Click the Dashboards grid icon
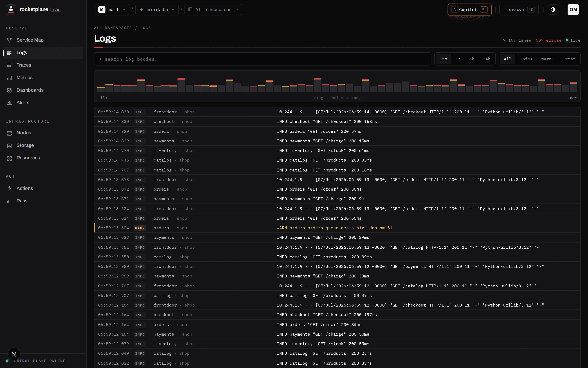 click(x=10, y=90)
